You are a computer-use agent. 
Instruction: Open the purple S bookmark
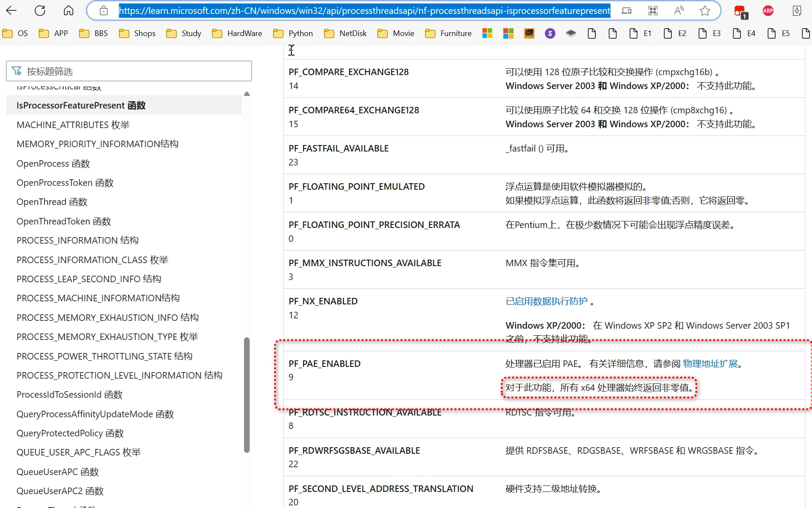(550, 33)
